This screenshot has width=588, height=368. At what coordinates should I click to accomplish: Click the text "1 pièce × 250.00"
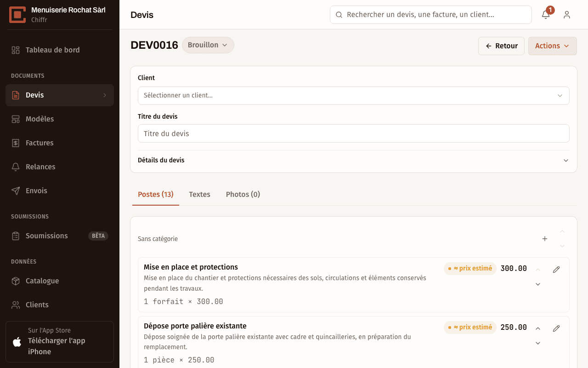pyautogui.click(x=179, y=360)
